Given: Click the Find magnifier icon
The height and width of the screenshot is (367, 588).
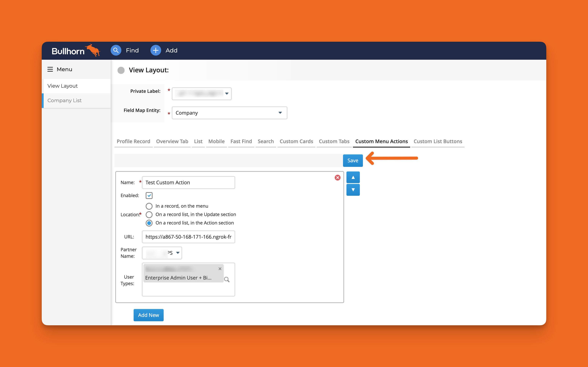Looking at the screenshot, I should (116, 50).
